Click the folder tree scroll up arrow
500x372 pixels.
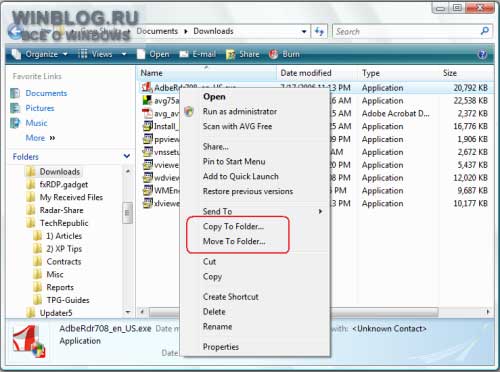click(x=127, y=171)
